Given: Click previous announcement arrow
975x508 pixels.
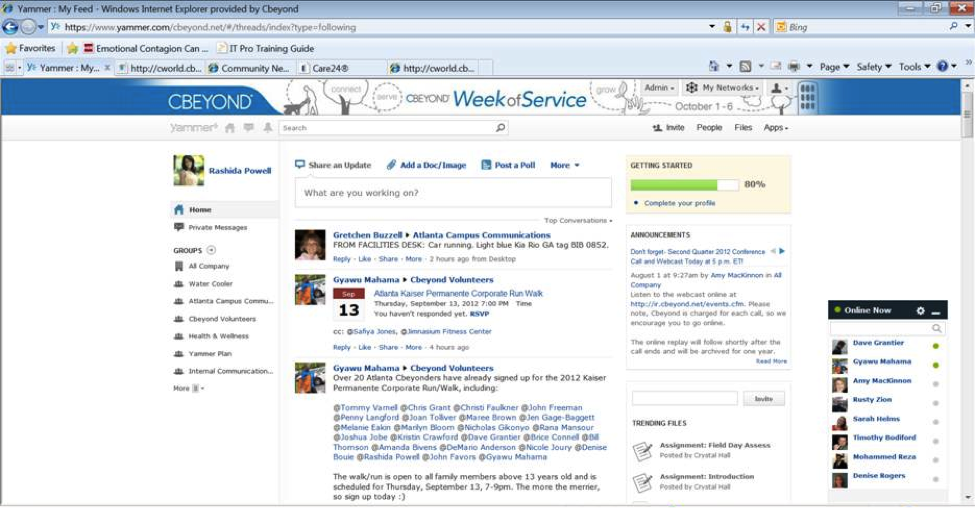Looking at the screenshot, I should click(773, 251).
